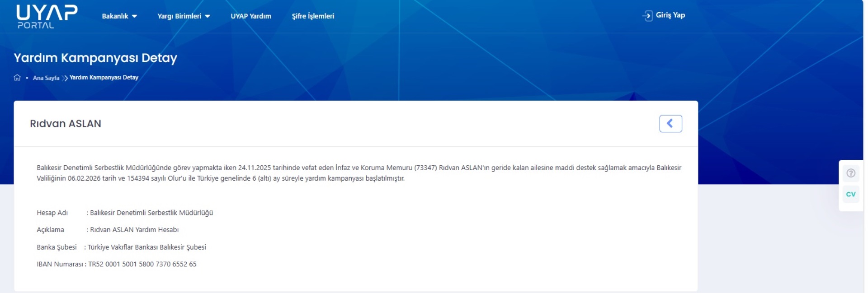Click the Yardım Kampanyası Detay breadcrumb item
This screenshot has width=868, height=293.
click(x=104, y=78)
